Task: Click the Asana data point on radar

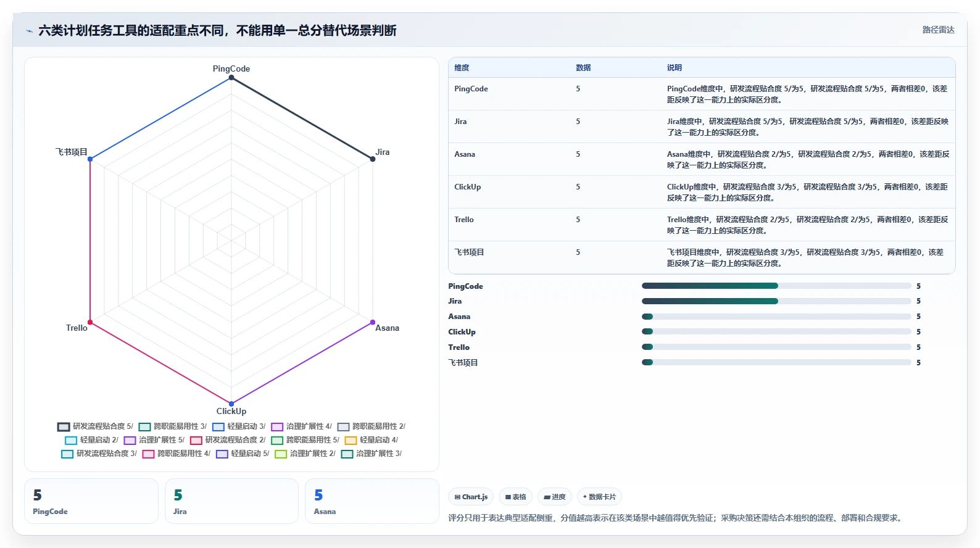Action: 373,322
